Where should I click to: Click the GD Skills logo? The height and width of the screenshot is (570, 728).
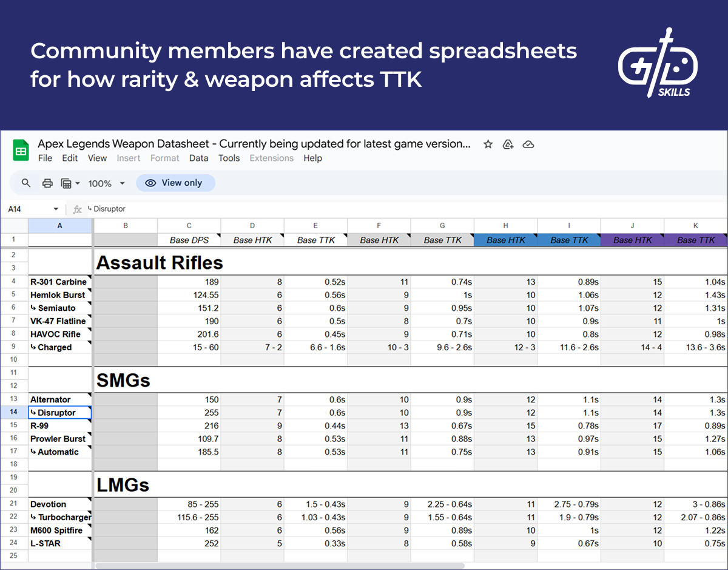click(x=658, y=64)
